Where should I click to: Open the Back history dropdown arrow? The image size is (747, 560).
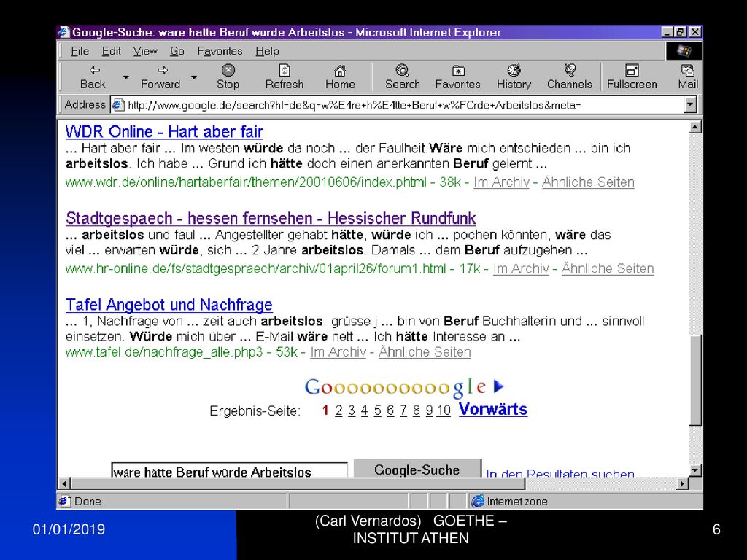tap(125, 77)
